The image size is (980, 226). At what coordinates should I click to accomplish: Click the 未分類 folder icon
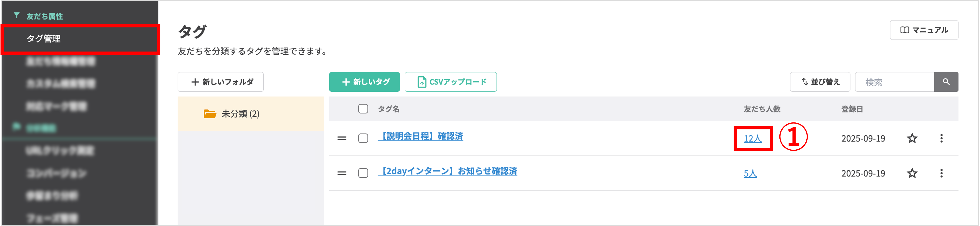click(210, 114)
